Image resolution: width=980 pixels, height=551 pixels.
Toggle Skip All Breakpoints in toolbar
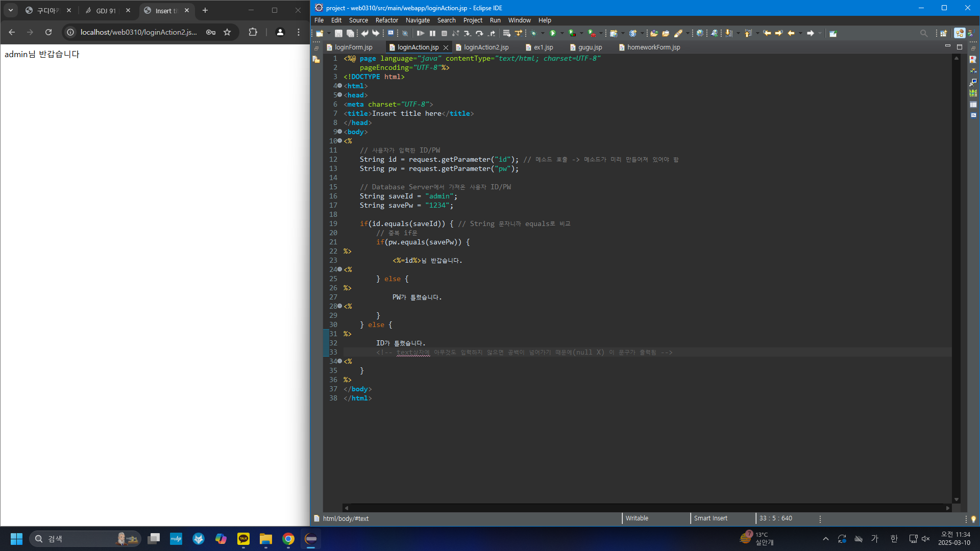click(x=405, y=33)
